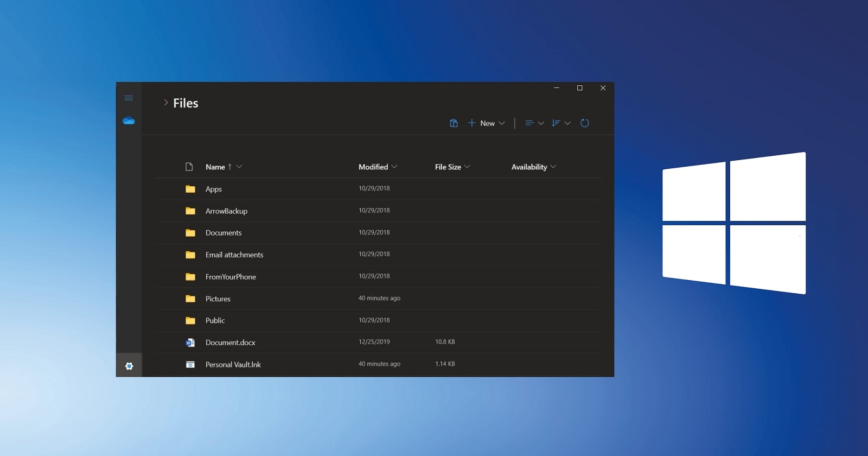Click the paste clipboard toolbar icon
The image size is (868, 456).
click(x=454, y=123)
